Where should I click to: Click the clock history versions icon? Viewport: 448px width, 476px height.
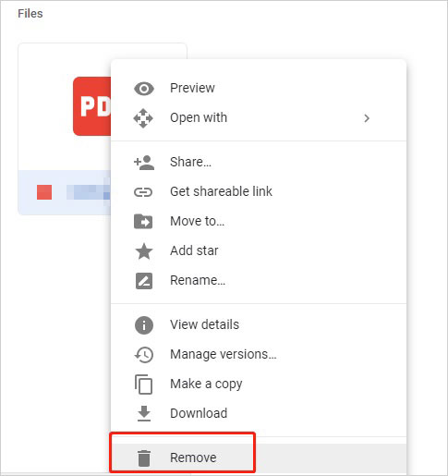pyautogui.click(x=144, y=355)
